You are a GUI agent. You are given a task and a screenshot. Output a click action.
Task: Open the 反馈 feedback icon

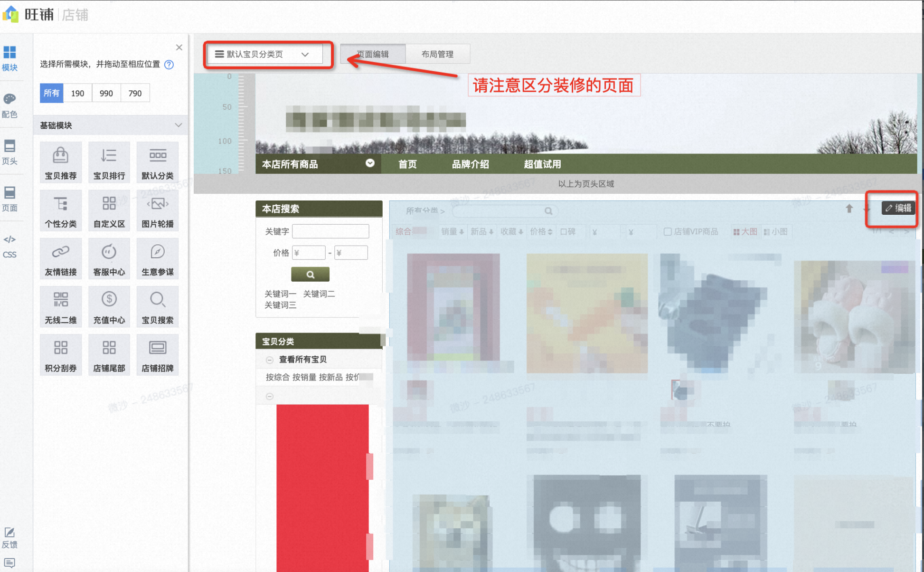coord(9,538)
